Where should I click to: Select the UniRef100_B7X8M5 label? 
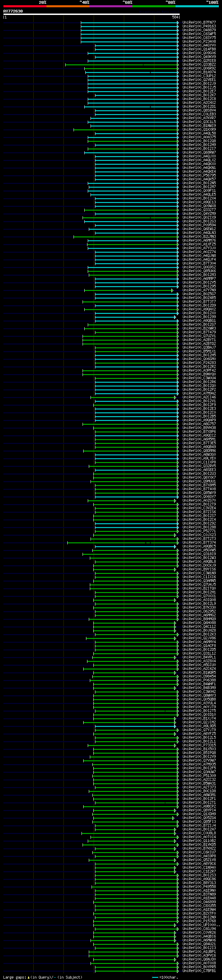[199, 485]
